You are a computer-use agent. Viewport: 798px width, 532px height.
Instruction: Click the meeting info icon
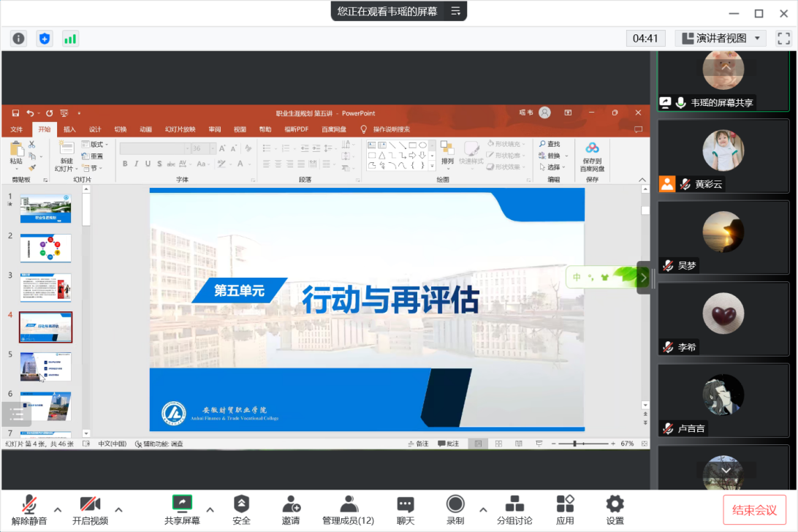point(19,39)
